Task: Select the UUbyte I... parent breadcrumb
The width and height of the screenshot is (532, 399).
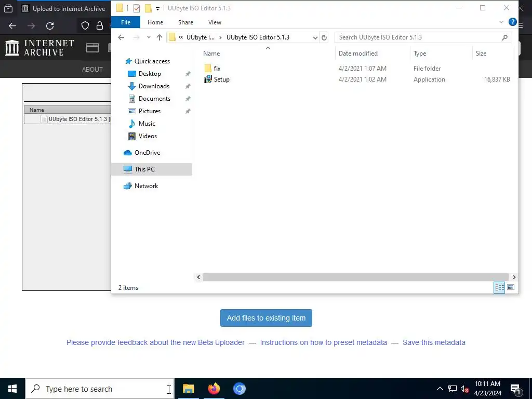Action: [x=200, y=37]
